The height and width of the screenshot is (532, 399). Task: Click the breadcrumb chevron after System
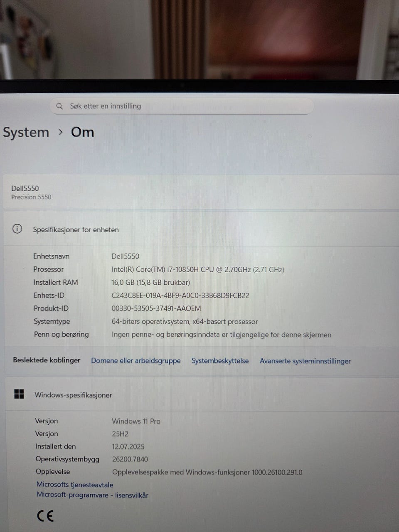[x=61, y=132]
